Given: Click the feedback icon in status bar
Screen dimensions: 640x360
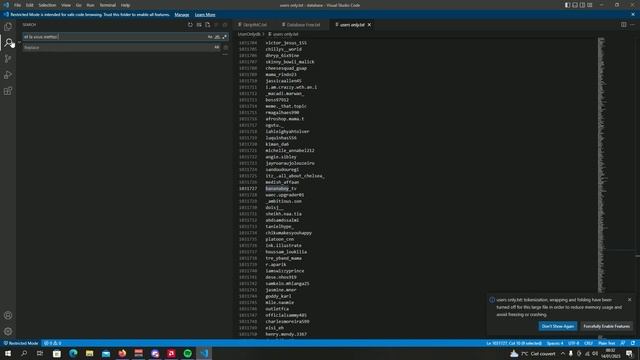Looking at the screenshot, I should (623, 343).
